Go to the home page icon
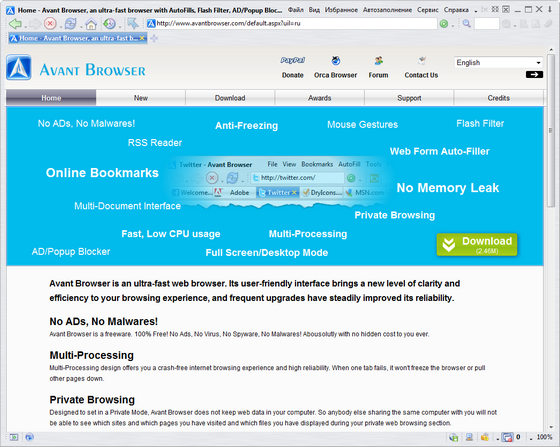Image resolution: width=560 pixels, height=447 pixels. click(x=91, y=24)
